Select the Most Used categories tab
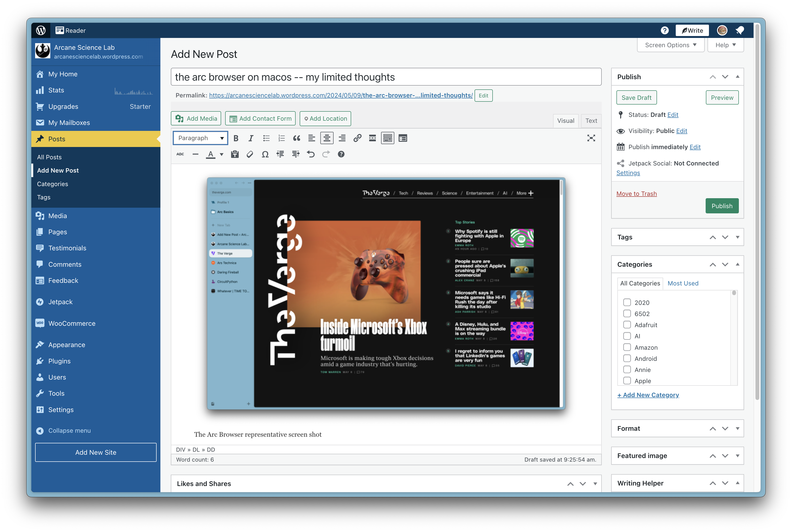The height and width of the screenshot is (532, 792). pos(683,283)
